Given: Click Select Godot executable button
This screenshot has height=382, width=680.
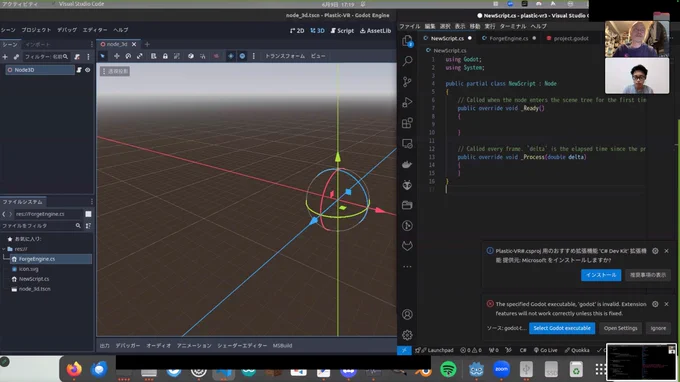Looking at the screenshot, I should coord(562,328).
